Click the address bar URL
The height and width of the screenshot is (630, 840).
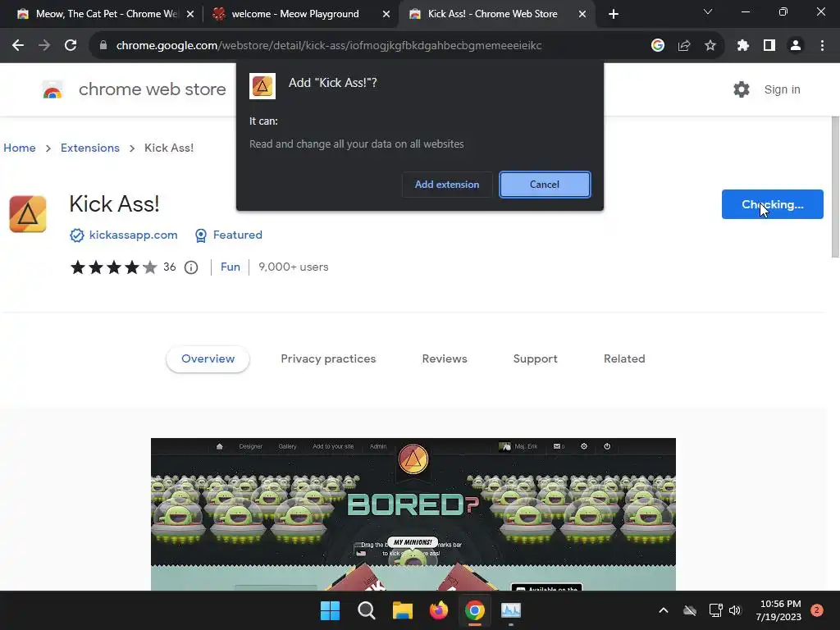[328, 46]
